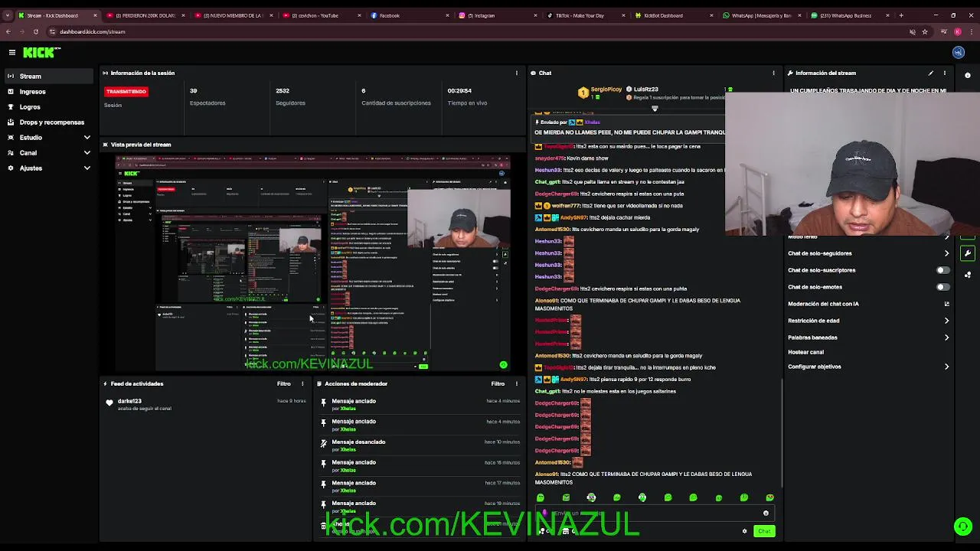Screen dimensions: 980x551
Task: Click the pin icon of the first Mensaje anclado
Action: click(324, 402)
